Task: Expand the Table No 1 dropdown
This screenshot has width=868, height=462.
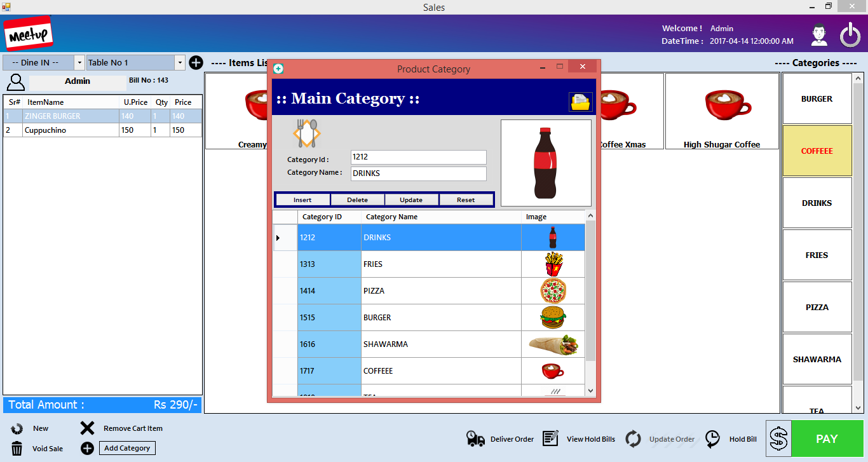Action: tap(180, 62)
